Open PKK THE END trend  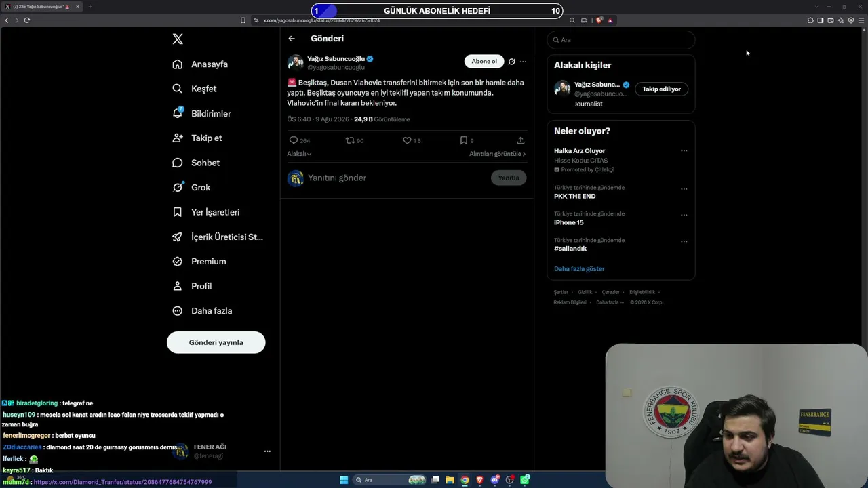(x=575, y=196)
